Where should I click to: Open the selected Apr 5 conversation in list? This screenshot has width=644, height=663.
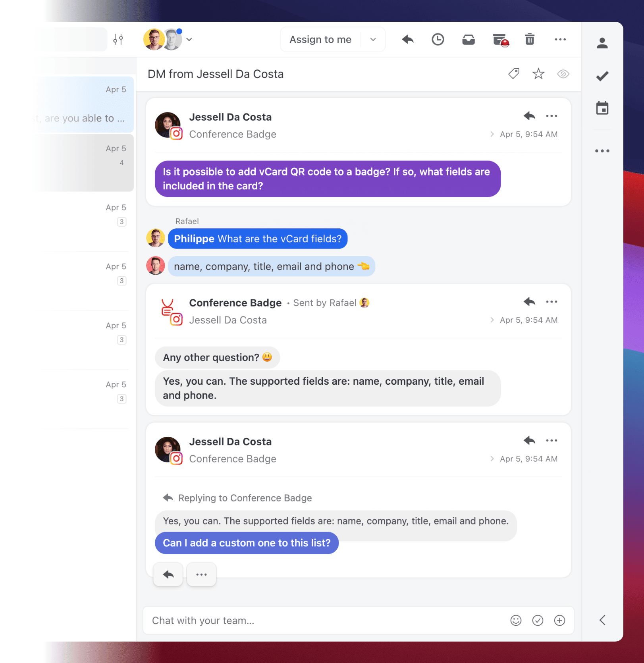[83, 104]
